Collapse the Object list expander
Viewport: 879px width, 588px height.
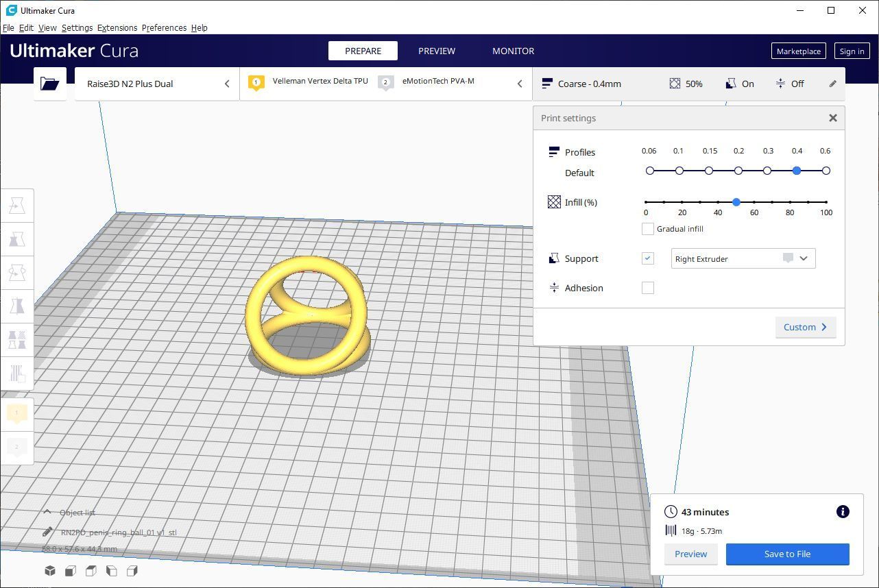47,512
